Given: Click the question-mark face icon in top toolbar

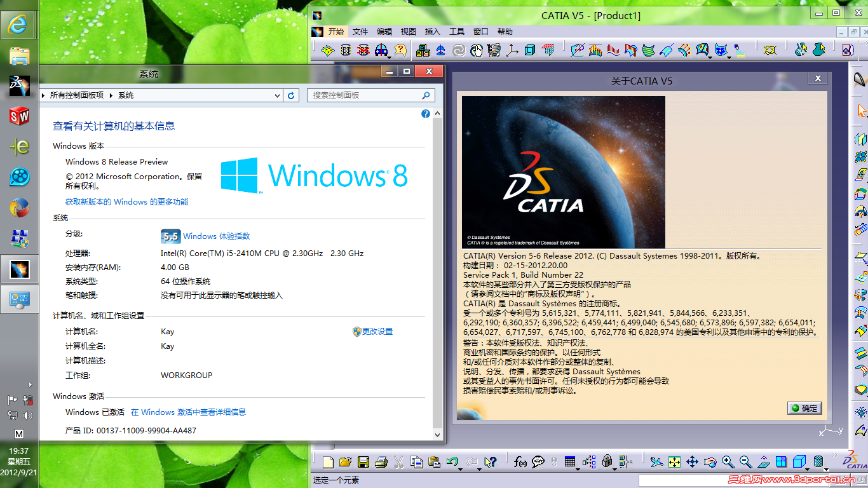Looking at the screenshot, I should tap(400, 50).
